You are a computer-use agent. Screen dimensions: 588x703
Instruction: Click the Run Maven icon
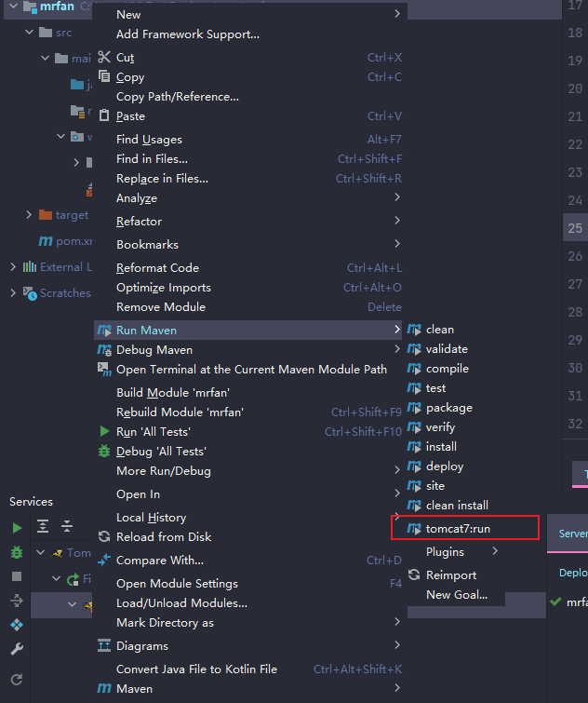(x=104, y=331)
